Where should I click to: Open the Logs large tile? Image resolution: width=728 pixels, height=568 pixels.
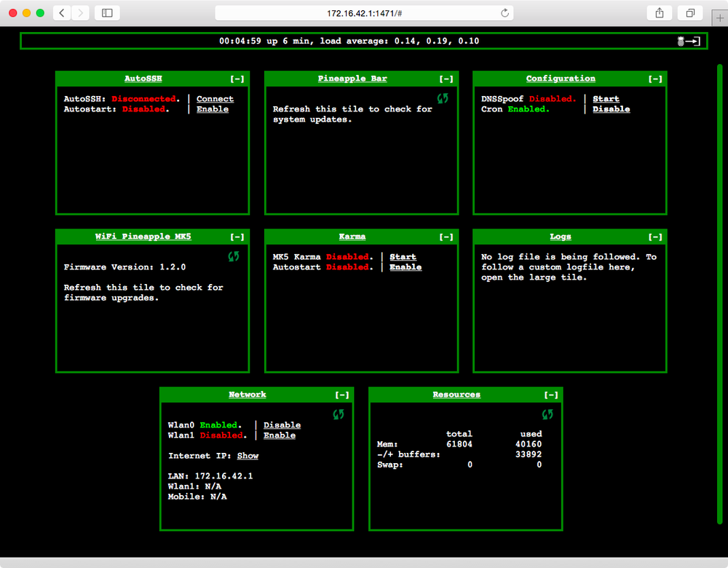click(561, 237)
